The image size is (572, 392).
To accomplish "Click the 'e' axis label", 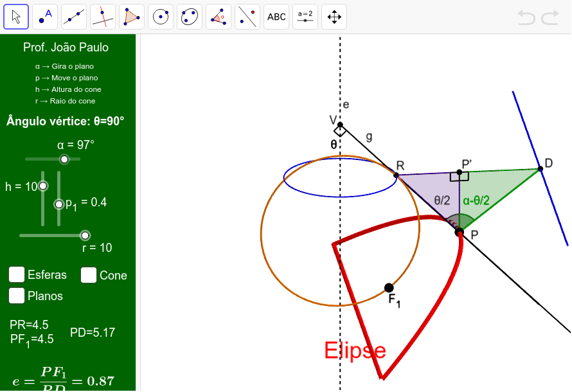I will coord(346,105).
